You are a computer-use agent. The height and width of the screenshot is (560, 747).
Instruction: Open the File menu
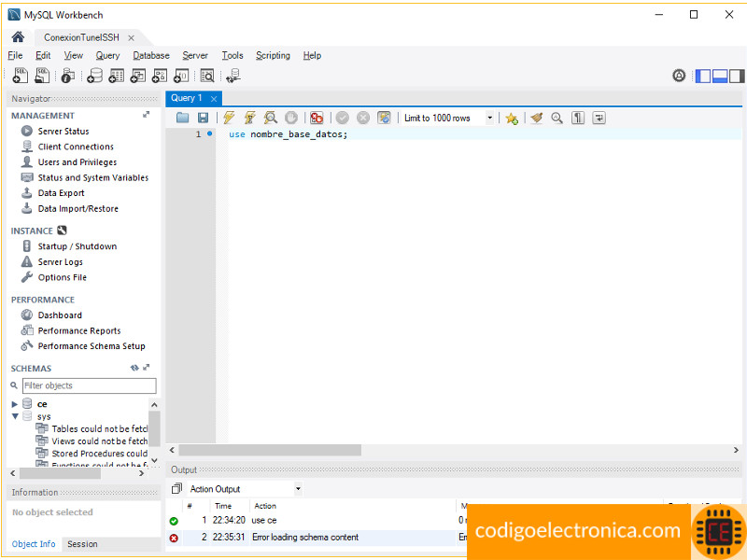(15, 55)
